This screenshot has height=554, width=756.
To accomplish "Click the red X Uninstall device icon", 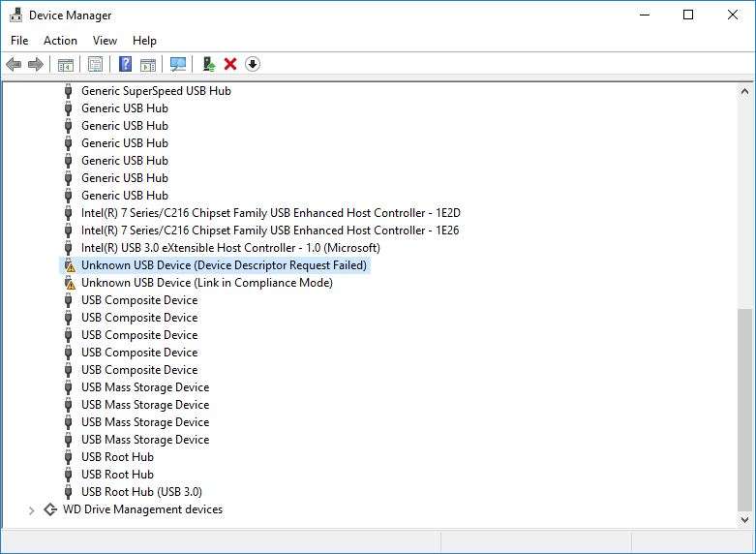I will click(230, 64).
